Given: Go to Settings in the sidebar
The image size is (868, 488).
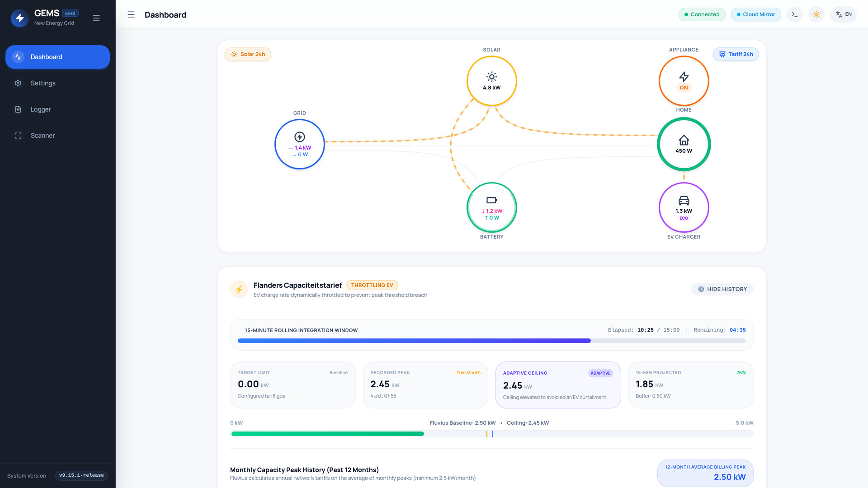Looking at the screenshot, I should pos(57,83).
